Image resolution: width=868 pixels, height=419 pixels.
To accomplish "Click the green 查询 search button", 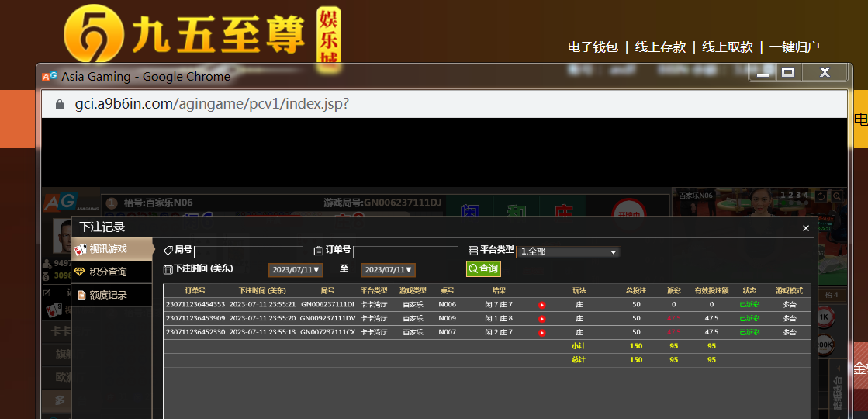I will coord(483,269).
